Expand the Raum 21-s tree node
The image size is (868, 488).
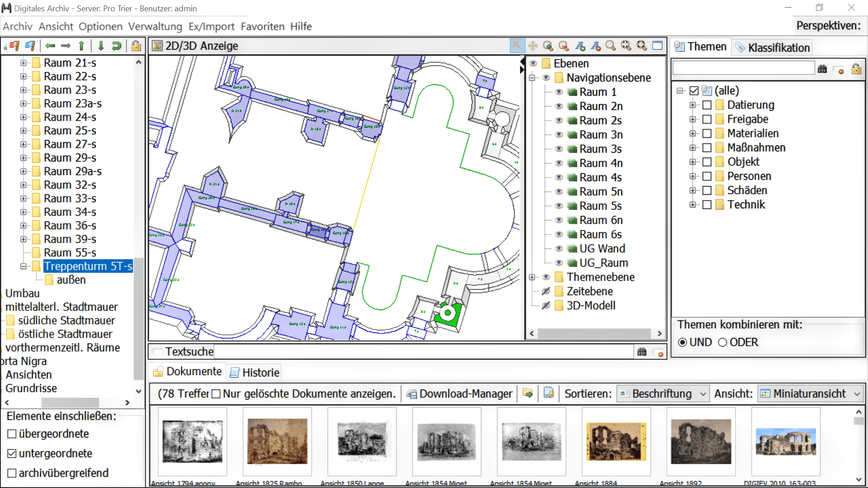pos(23,63)
